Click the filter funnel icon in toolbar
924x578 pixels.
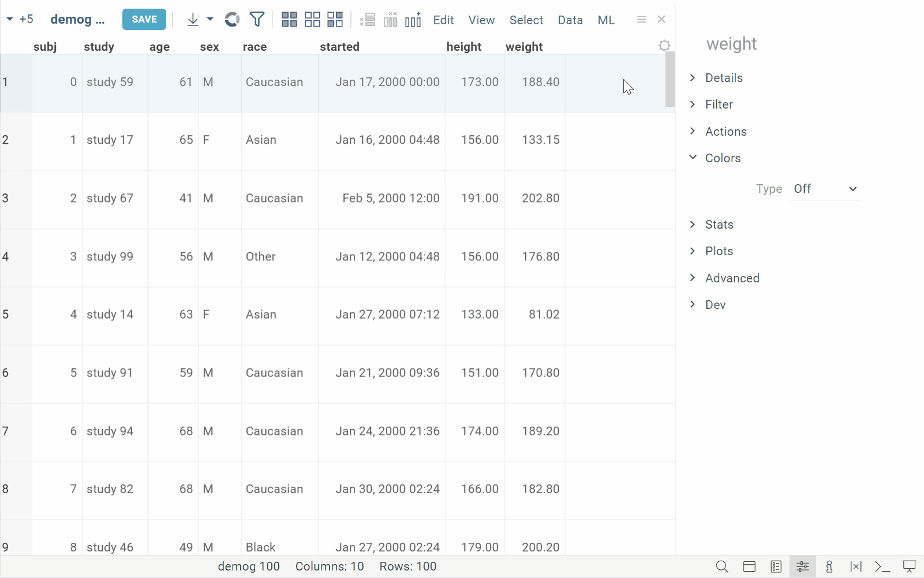point(257,20)
